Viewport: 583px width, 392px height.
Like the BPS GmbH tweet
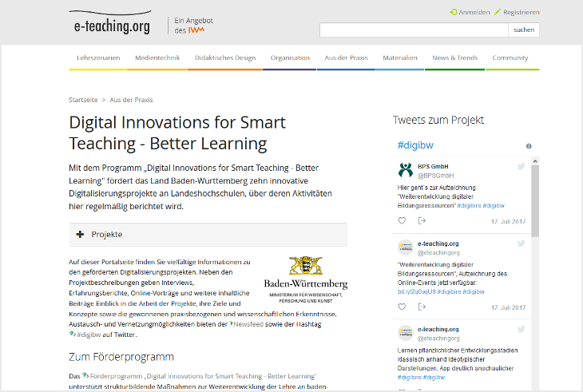402,220
